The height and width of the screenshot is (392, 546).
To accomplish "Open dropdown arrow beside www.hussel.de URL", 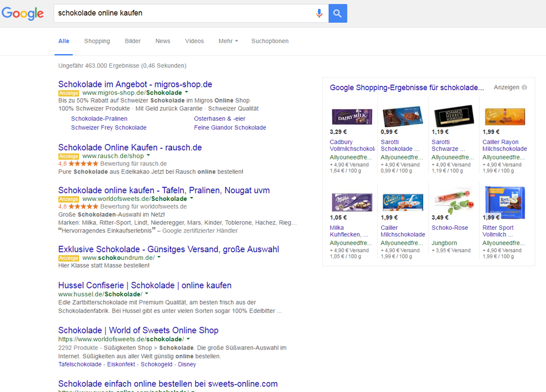I will pos(147,294).
